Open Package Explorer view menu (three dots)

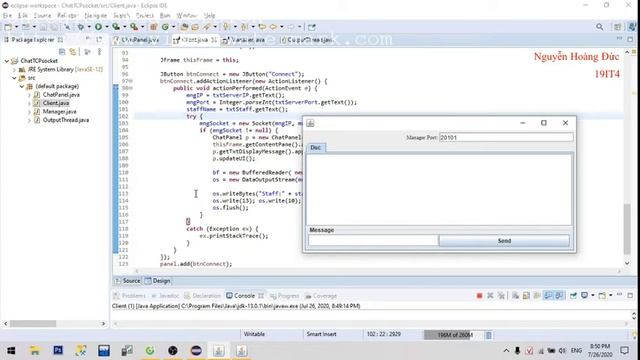click(99, 52)
